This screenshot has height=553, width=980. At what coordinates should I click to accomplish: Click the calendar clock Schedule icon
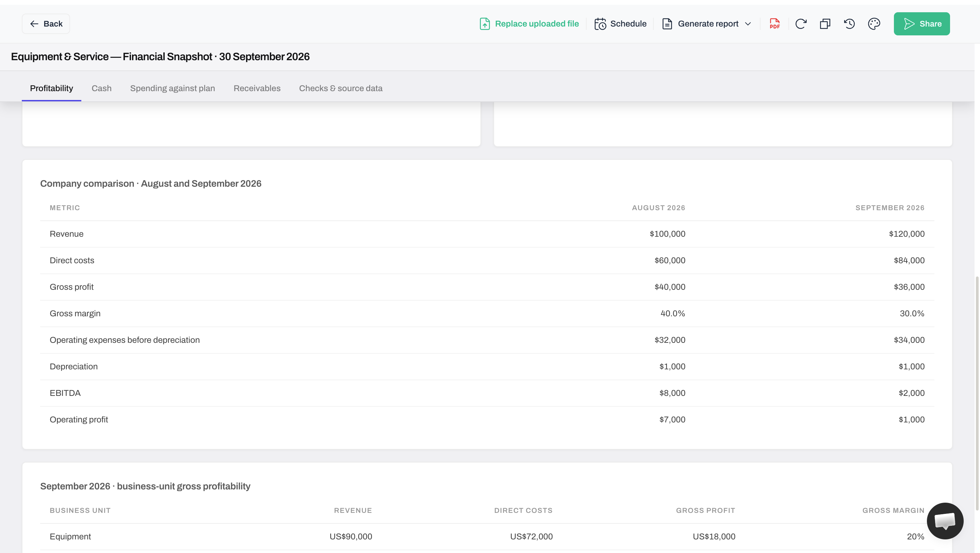600,23
